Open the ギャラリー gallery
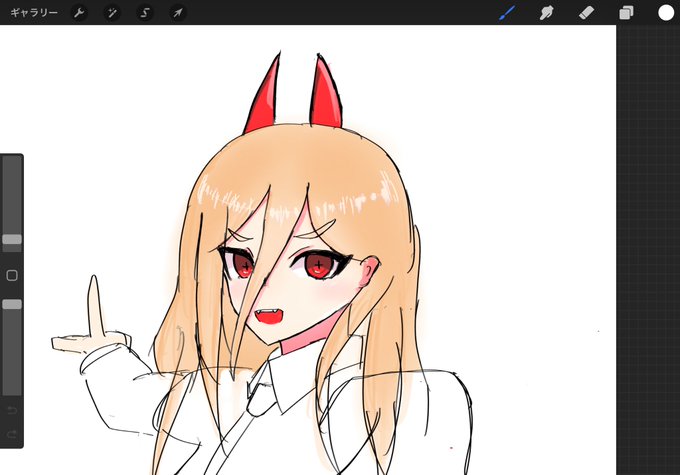The image size is (680, 475). coord(34,13)
